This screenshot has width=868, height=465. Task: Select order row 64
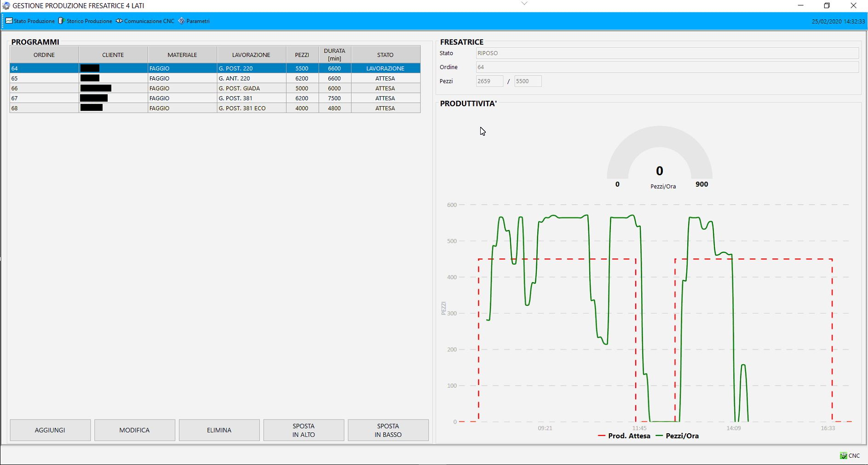click(x=215, y=68)
